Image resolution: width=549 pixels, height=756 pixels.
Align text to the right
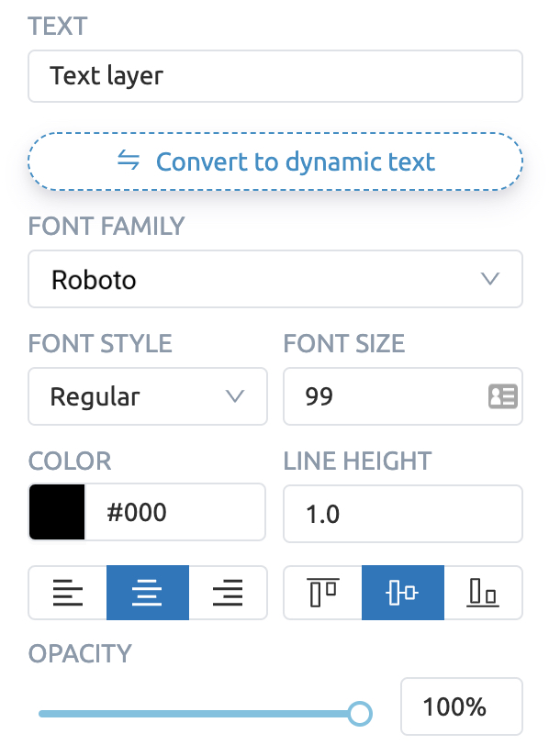pyautogui.click(x=228, y=593)
